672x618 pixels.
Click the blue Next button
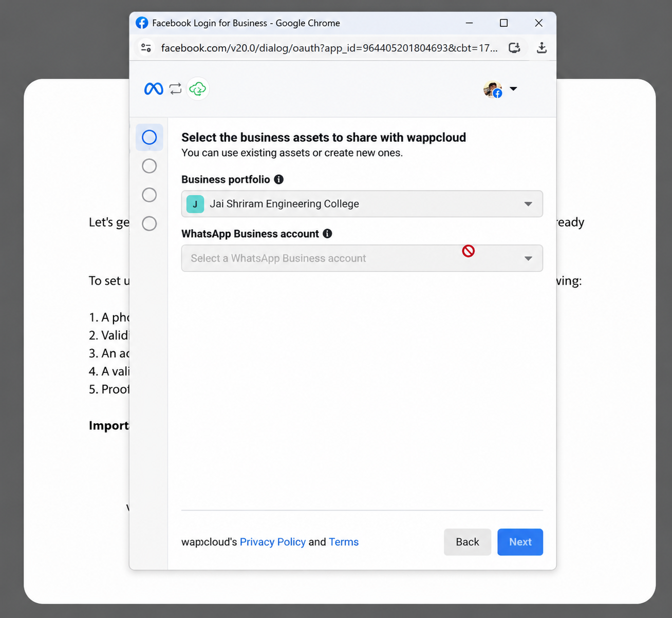520,542
